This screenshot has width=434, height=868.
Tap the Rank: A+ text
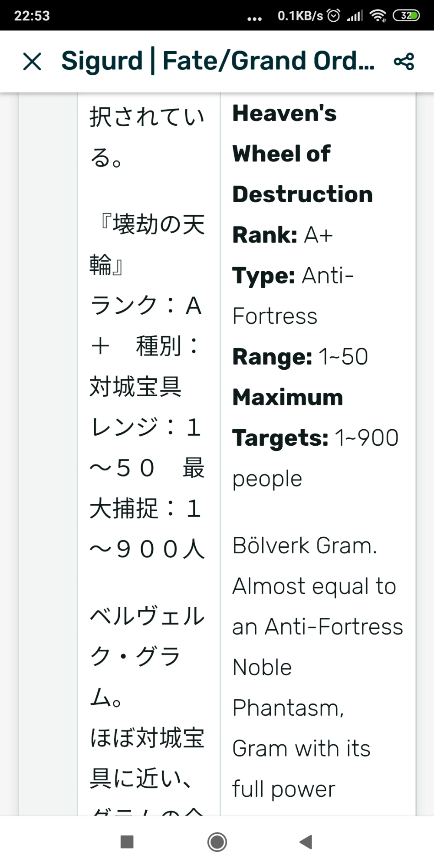click(x=282, y=234)
